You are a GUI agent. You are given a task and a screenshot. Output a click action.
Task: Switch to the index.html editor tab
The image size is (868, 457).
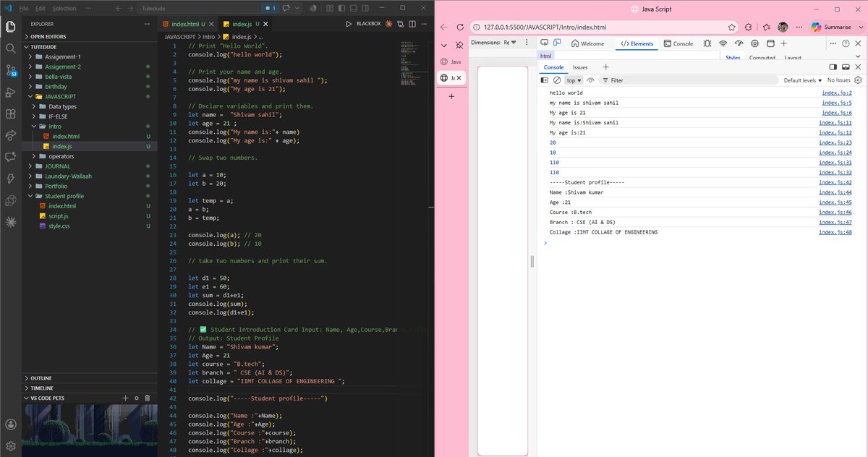(187, 24)
